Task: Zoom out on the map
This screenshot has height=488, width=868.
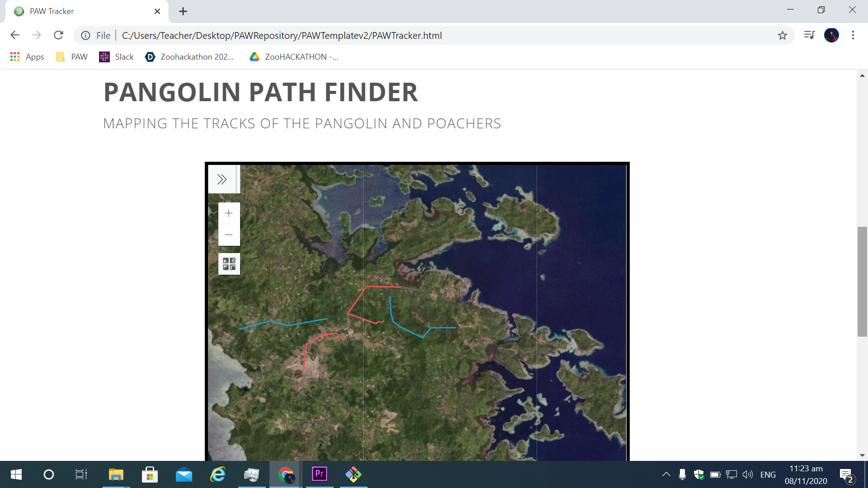Action: (x=229, y=235)
